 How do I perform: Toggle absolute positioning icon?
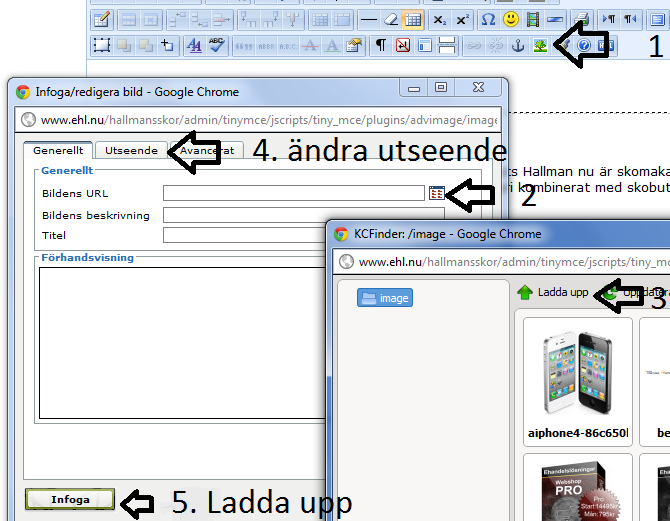click(168, 45)
